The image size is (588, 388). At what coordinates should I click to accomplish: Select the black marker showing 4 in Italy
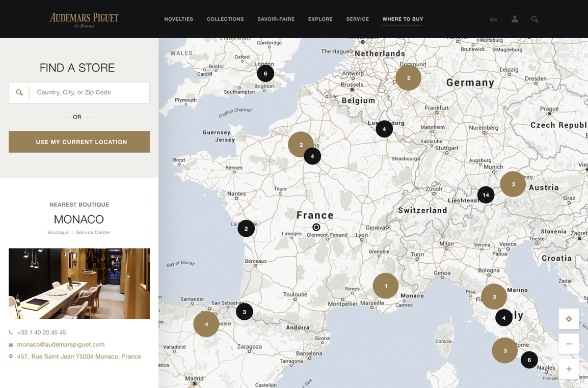click(503, 318)
